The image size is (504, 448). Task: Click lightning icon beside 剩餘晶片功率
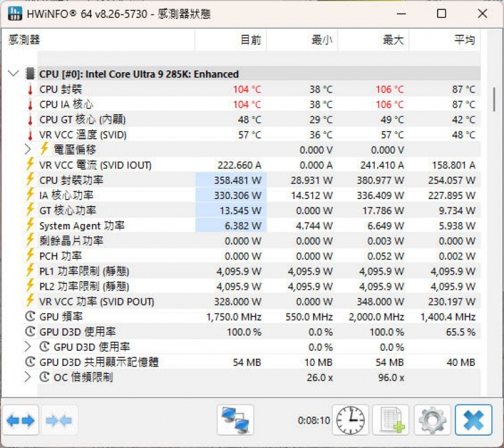30,240
